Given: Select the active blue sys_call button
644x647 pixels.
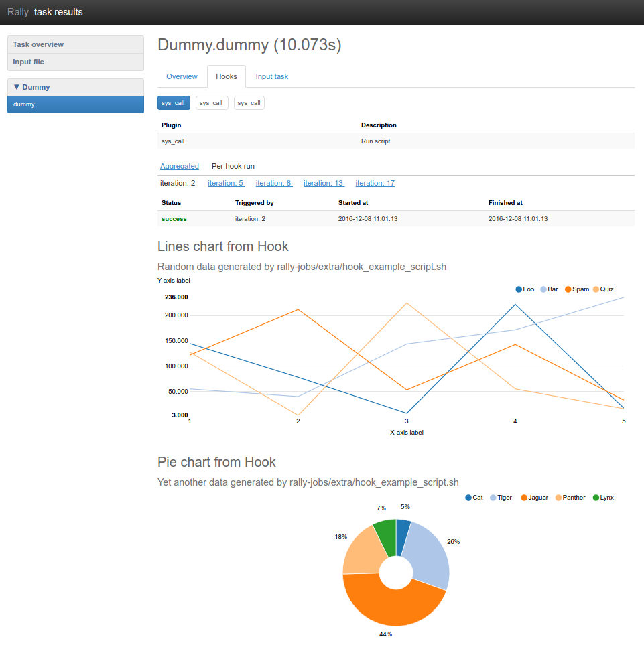Looking at the screenshot, I should pyautogui.click(x=173, y=103).
